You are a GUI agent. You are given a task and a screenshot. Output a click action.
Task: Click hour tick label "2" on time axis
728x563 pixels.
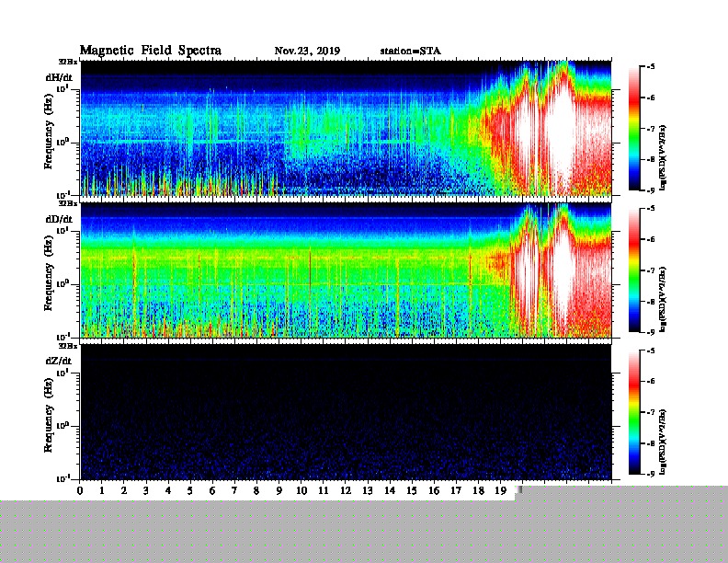[124, 490]
